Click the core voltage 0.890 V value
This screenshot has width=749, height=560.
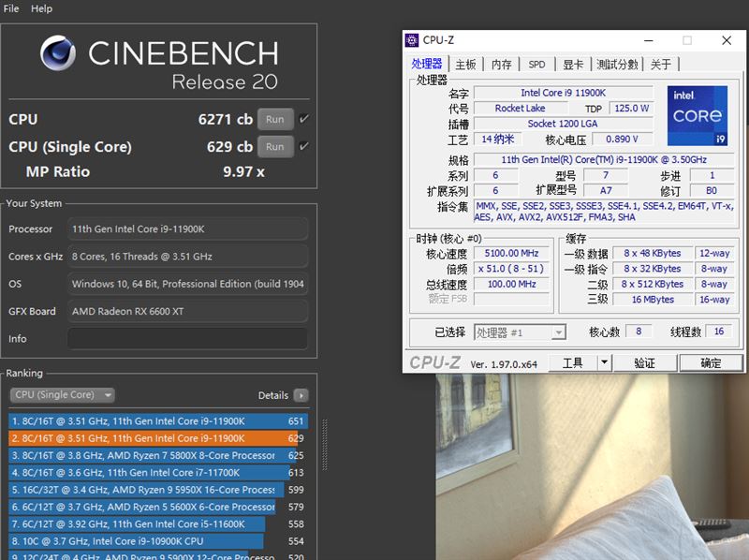pyautogui.click(x=622, y=139)
